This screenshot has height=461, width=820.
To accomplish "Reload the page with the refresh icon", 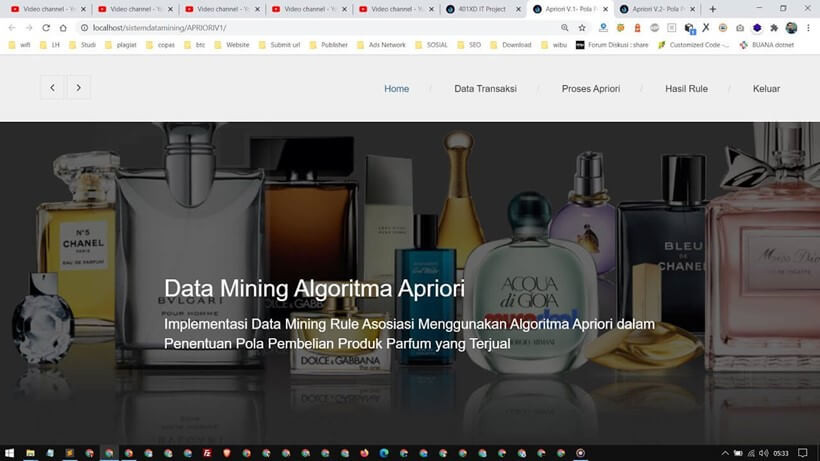I will (x=46, y=28).
